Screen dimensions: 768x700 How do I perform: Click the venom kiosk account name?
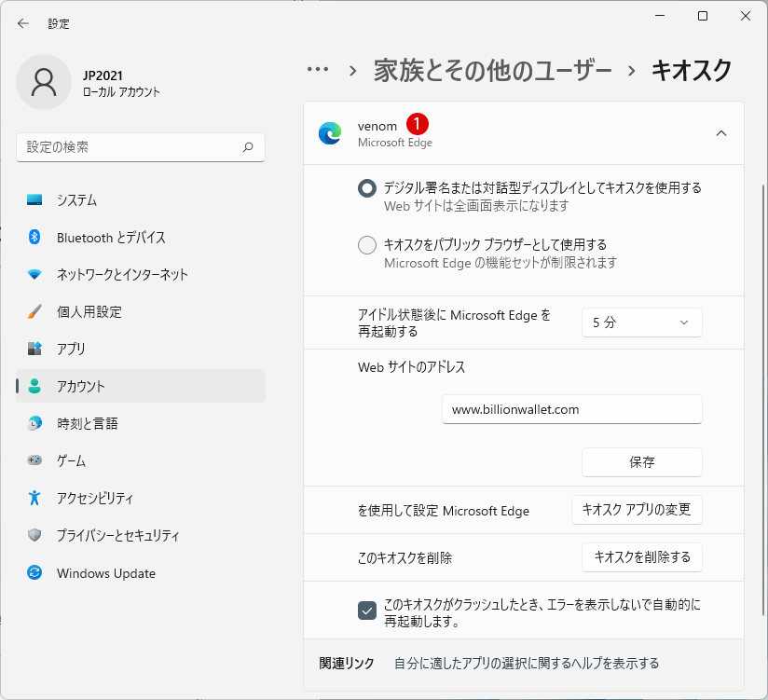377,126
